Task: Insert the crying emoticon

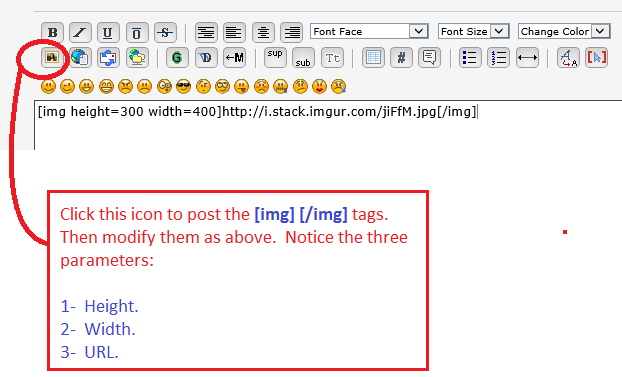Action: click(338, 86)
